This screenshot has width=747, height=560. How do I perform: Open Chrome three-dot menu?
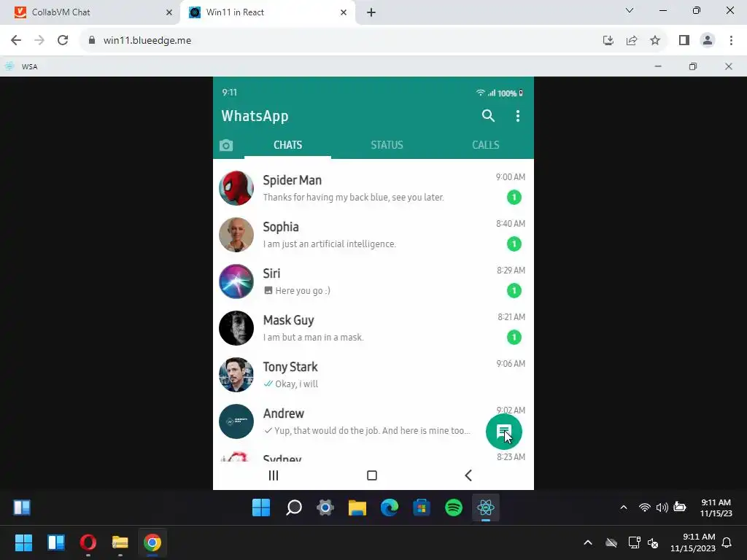tap(731, 41)
